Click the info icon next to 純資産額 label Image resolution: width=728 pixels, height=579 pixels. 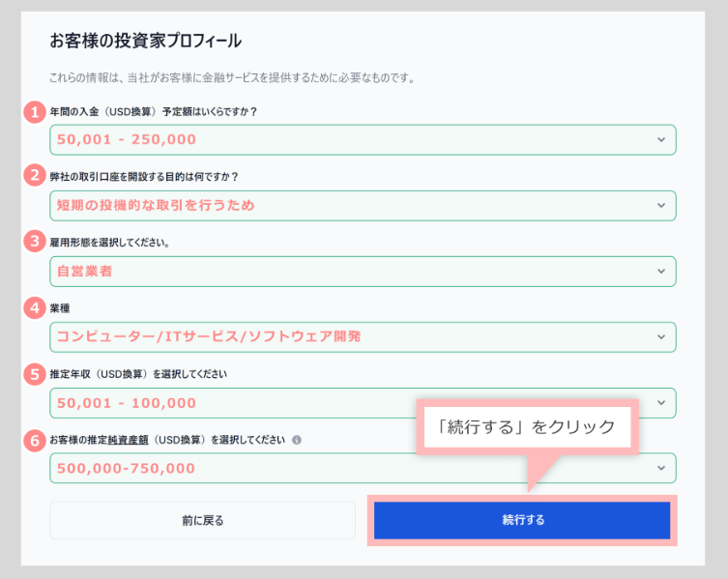296,440
